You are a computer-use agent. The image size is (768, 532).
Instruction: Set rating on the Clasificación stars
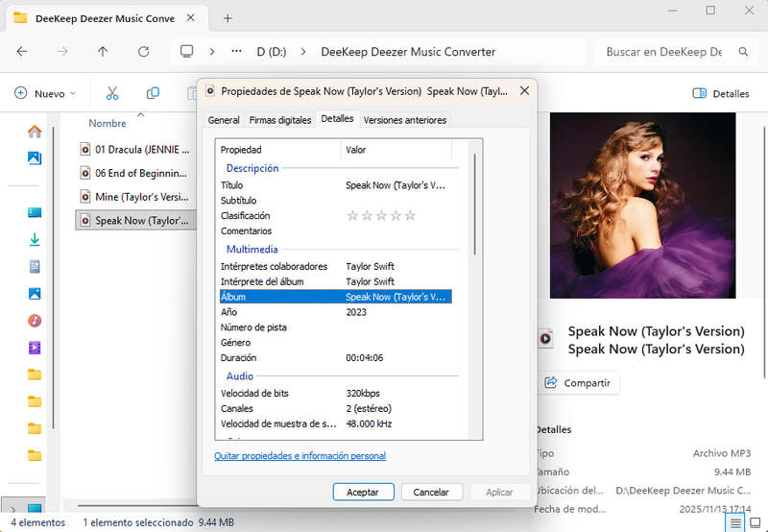tap(381, 215)
